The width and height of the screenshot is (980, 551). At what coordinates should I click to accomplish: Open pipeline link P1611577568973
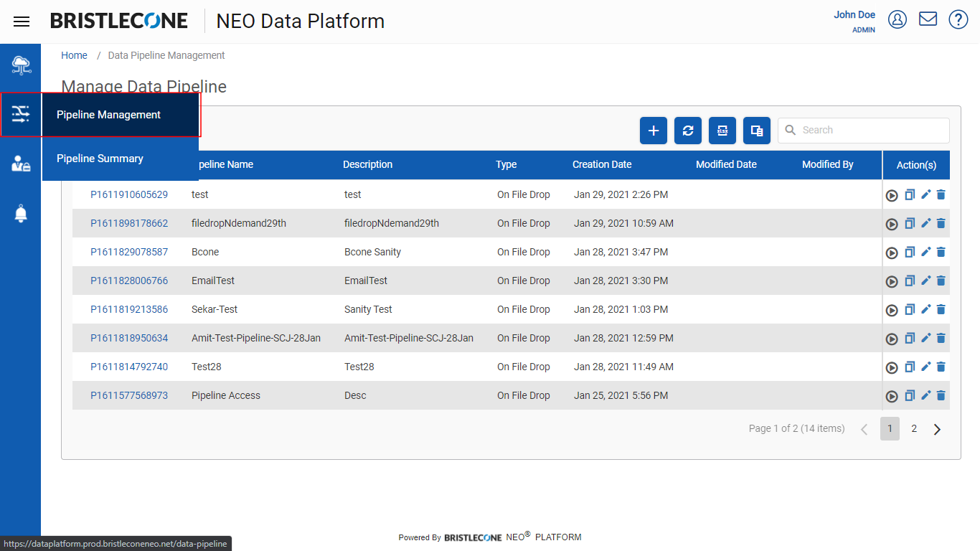tap(129, 395)
